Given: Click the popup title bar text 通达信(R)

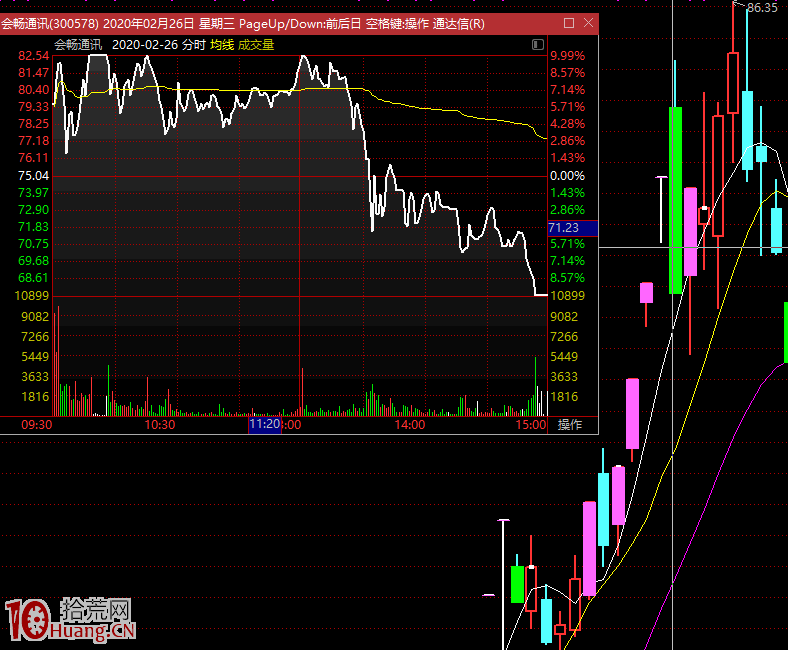Looking at the screenshot, I should point(459,23).
